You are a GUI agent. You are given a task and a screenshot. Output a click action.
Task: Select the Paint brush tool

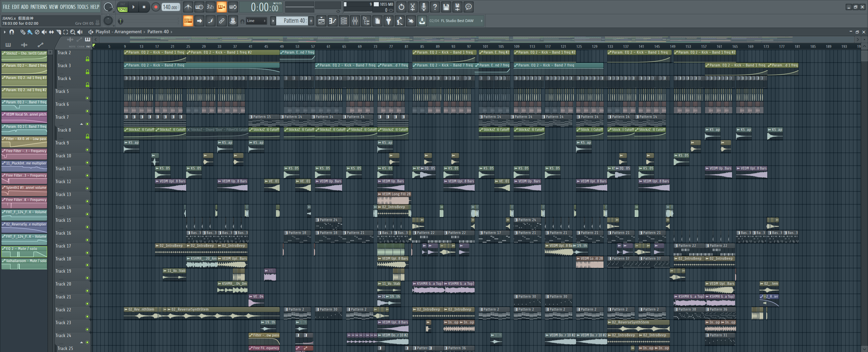coord(30,32)
